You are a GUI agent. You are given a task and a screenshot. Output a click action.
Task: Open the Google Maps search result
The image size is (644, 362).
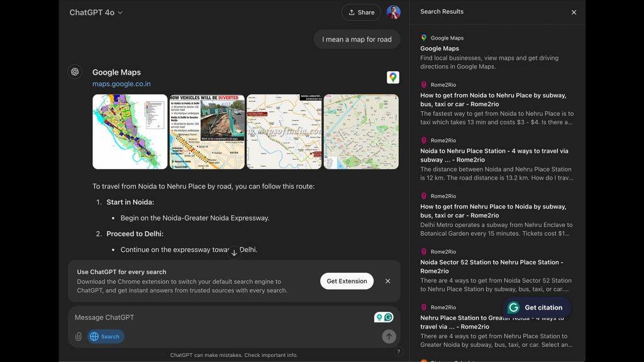coord(440,48)
